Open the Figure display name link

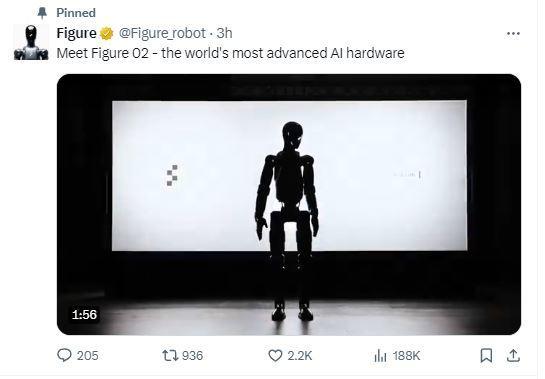point(76,33)
